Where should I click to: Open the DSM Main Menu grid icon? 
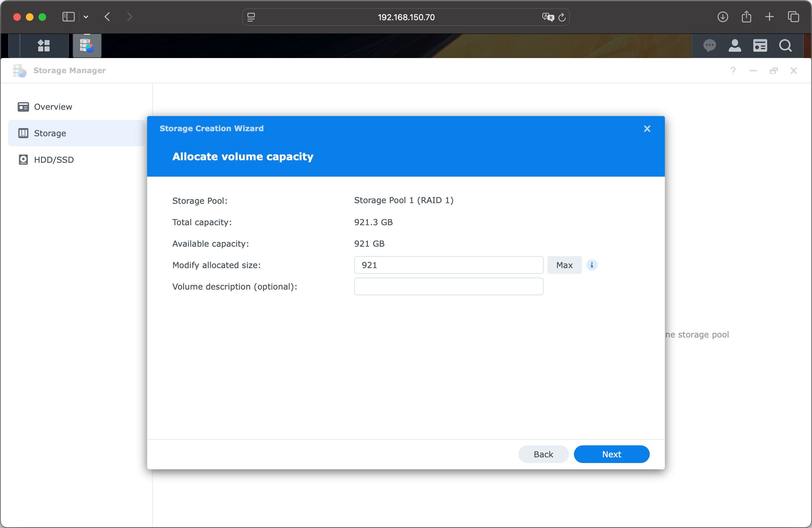(44, 46)
